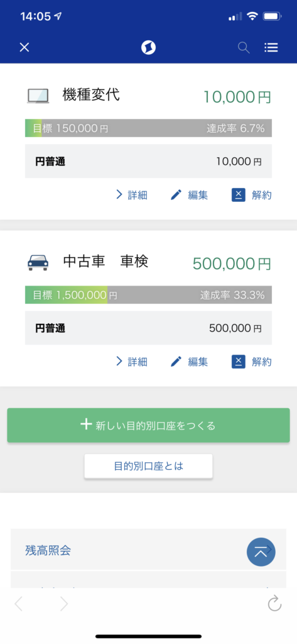Tap the scroll-to-top round button
297x644 pixels.
point(261,552)
